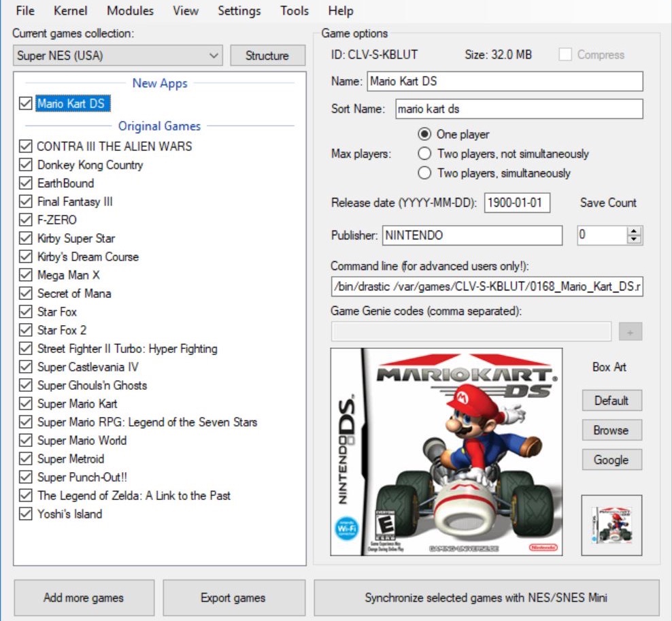672x621 pixels.
Task: Toggle the Super Castlevania IV checkbox
Action: click(26, 367)
